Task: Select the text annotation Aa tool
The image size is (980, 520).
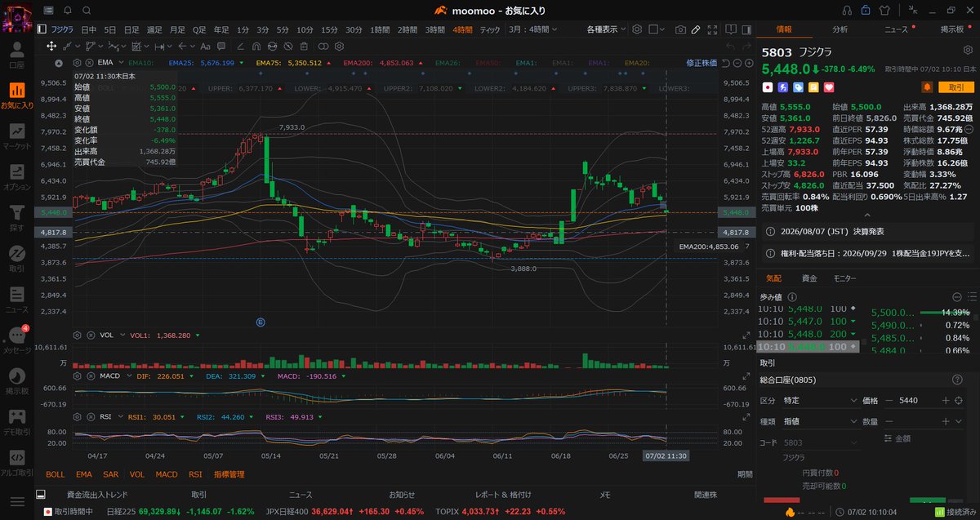Action: pyautogui.click(x=205, y=46)
